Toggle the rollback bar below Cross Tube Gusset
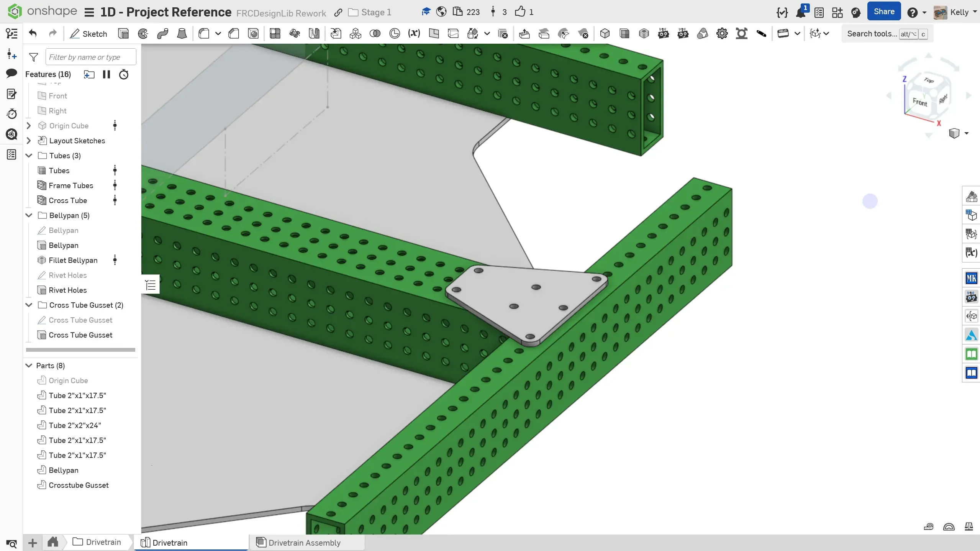 click(80, 349)
